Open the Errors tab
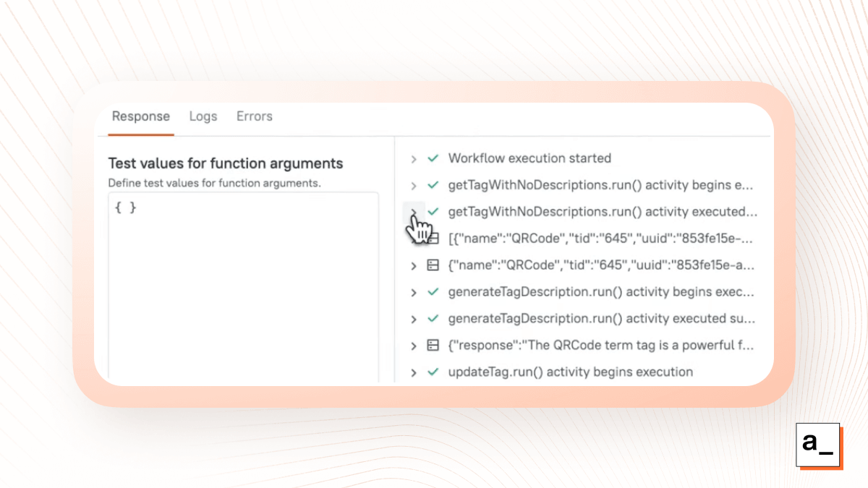Image resolution: width=868 pixels, height=488 pixels. coord(254,116)
